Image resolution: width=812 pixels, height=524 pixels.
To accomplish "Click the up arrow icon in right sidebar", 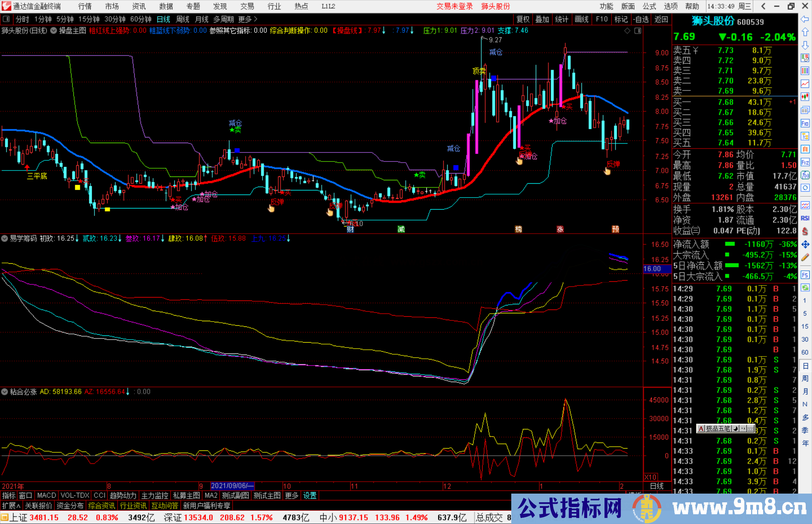I will tap(805, 32).
